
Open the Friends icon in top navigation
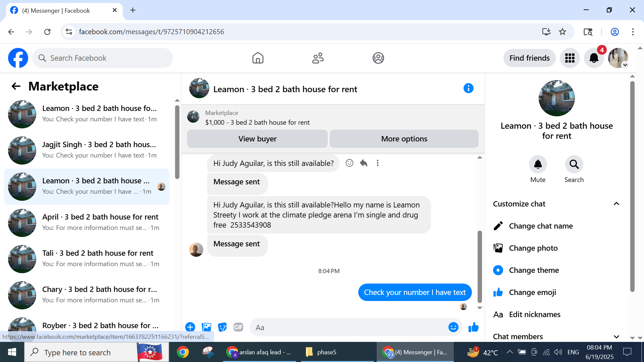click(x=318, y=58)
